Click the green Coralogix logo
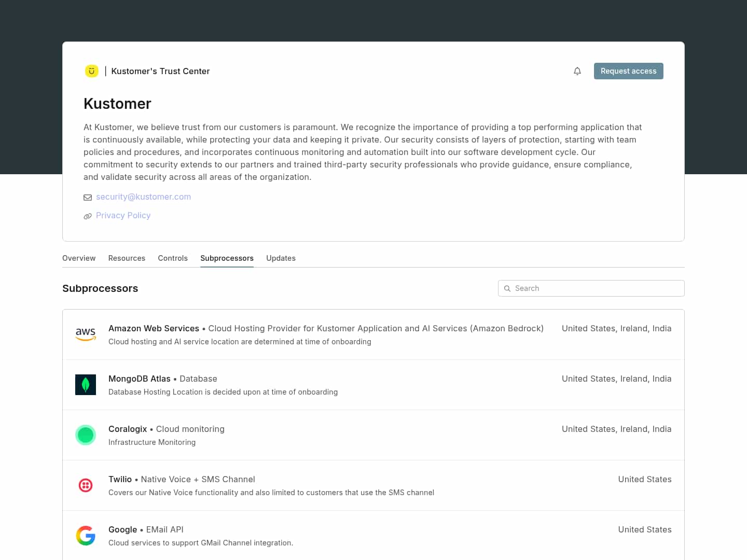 pyautogui.click(x=86, y=435)
